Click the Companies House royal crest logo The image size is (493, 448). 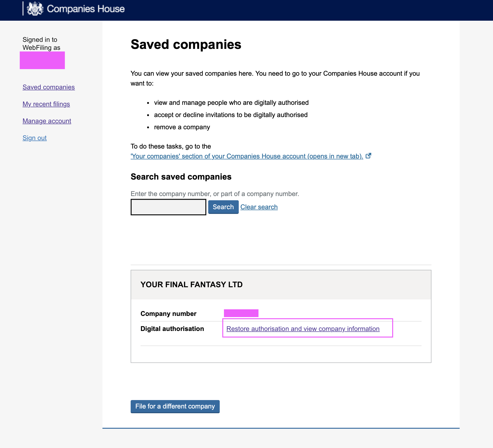pyautogui.click(x=35, y=8)
